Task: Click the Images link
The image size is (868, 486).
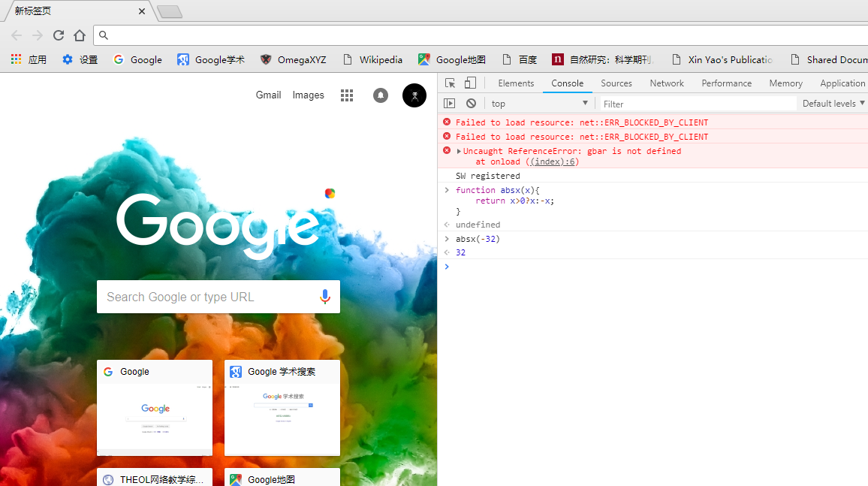Action: coord(309,95)
